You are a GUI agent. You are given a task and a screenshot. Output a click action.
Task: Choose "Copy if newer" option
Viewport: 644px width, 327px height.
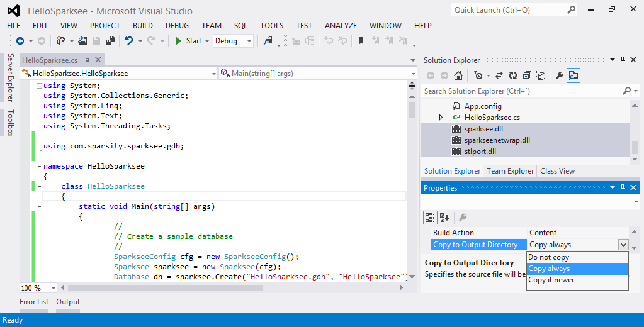[x=577, y=280]
